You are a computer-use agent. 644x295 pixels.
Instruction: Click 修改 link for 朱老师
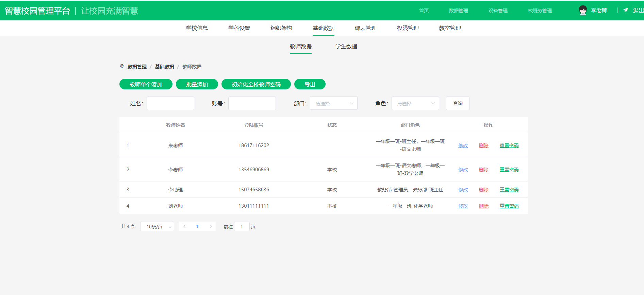(463, 145)
